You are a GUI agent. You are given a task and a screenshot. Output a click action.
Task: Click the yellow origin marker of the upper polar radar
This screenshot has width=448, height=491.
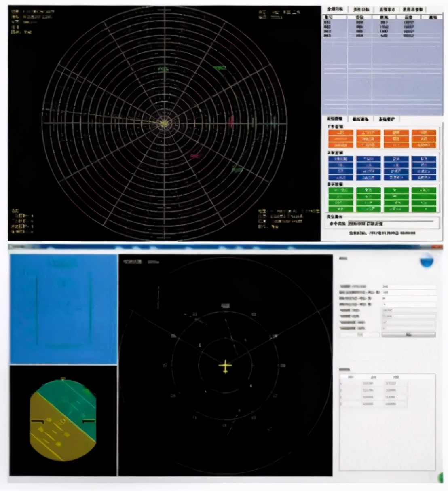tap(164, 123)
